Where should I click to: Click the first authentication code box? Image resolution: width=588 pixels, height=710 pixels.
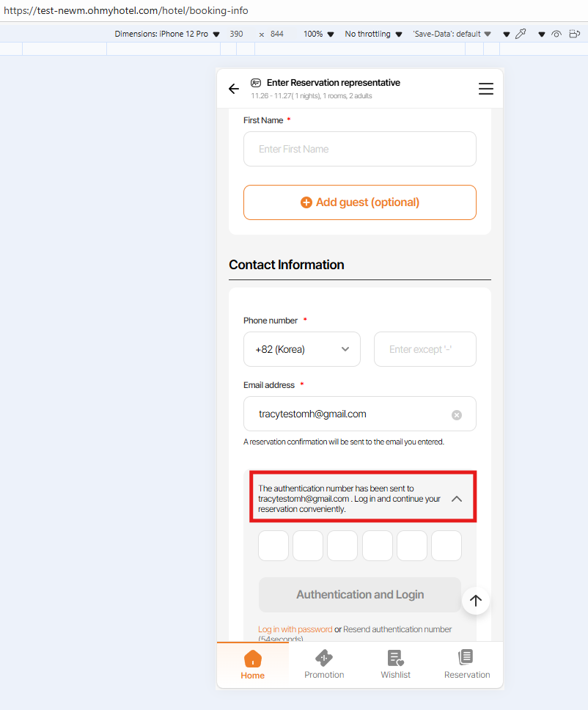point(273,546)
